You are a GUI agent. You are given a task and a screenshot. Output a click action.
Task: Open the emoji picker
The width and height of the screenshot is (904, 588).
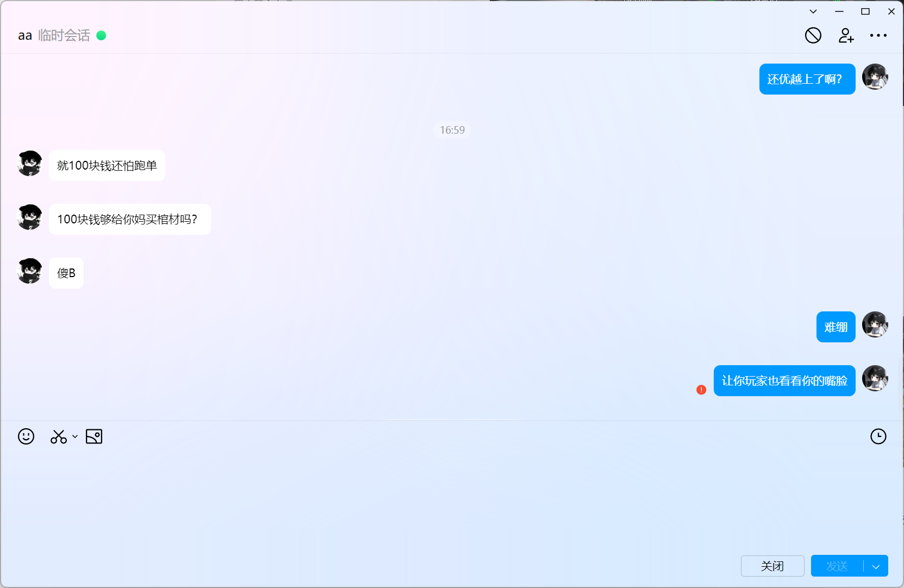point(26,436)
